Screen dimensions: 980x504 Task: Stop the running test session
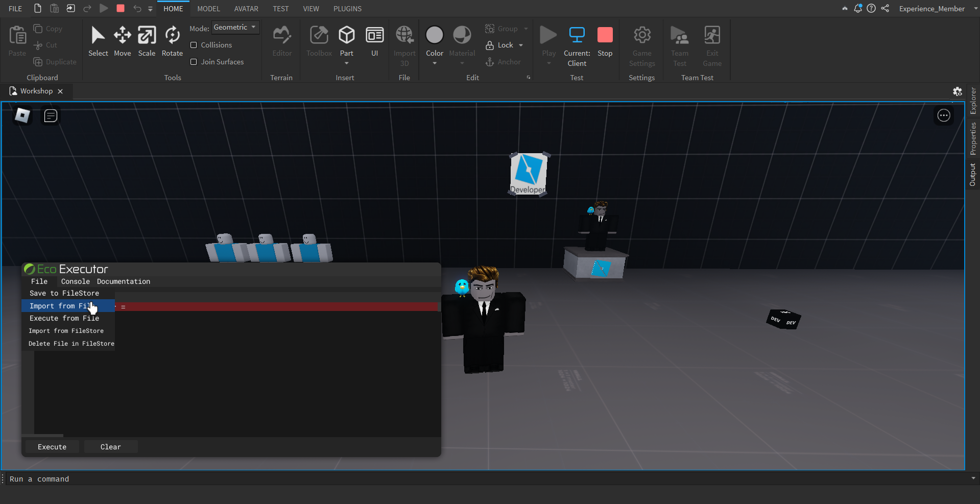pos(605,41)
